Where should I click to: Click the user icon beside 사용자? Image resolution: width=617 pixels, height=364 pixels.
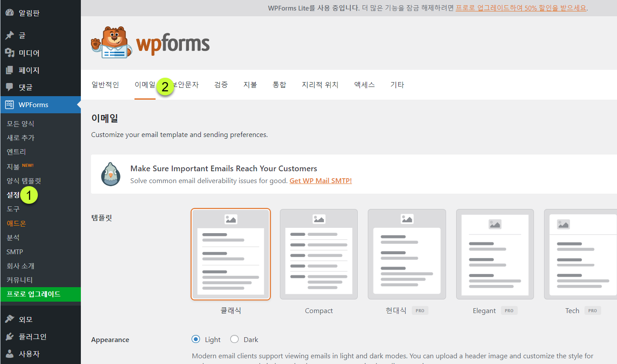(10, 353)
